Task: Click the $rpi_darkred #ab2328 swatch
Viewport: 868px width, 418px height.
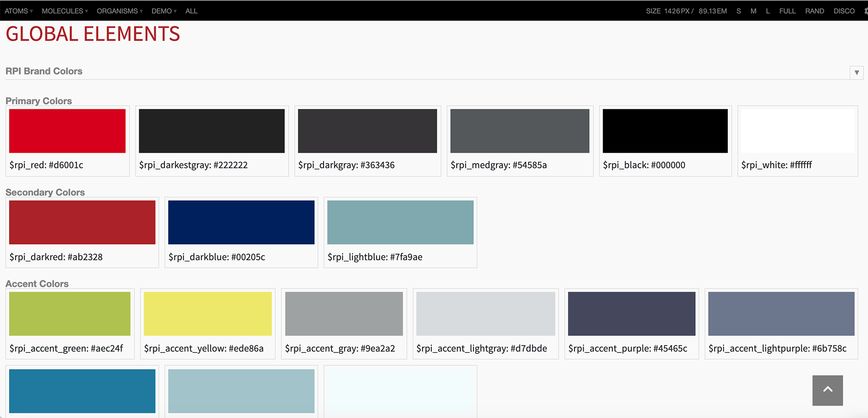Action: click(82, 222)
